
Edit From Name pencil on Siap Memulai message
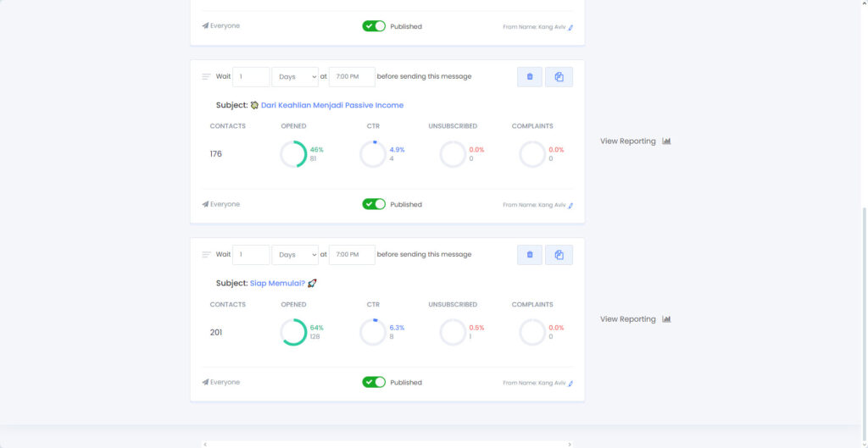[570, 383]
